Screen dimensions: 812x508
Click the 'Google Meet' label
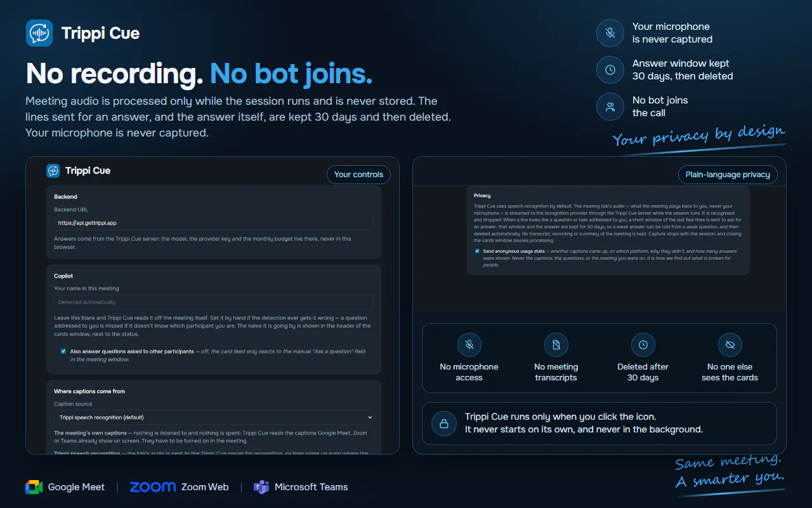pos(77,487)
